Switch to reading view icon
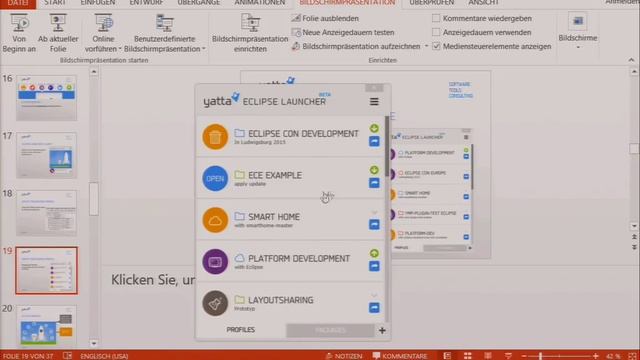 click(x=488, y=356)
